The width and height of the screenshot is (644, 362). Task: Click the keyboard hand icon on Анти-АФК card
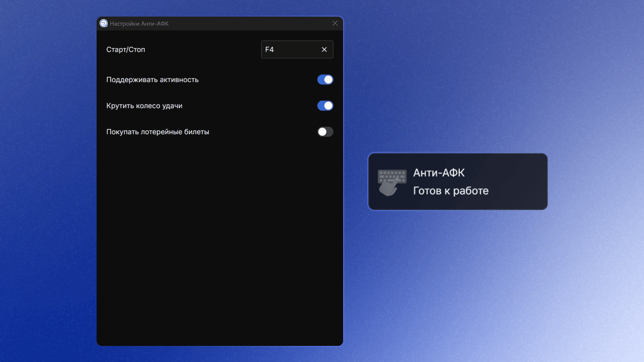coord(392,182)
